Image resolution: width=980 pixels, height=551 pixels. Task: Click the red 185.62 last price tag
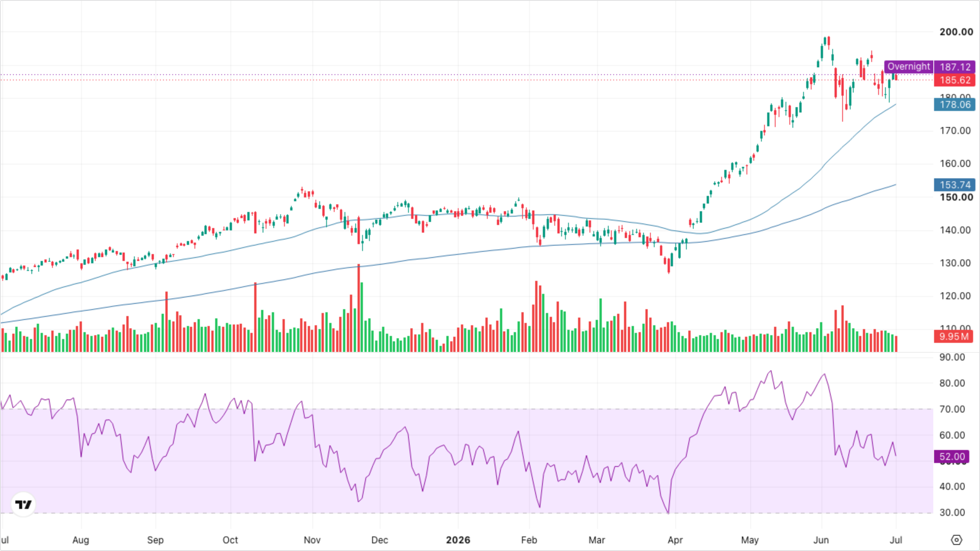pyautogui.click(x=955, y=80)
